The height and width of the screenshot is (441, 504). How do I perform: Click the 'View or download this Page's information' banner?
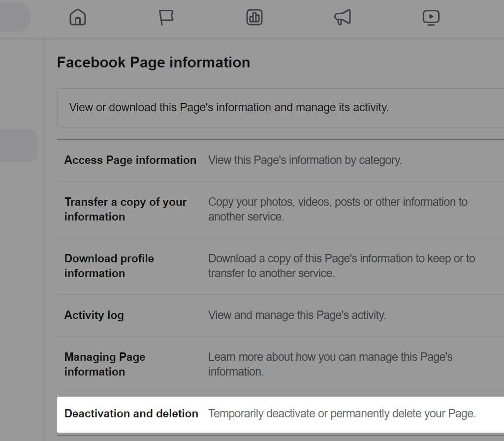click(x=229, y=107)
